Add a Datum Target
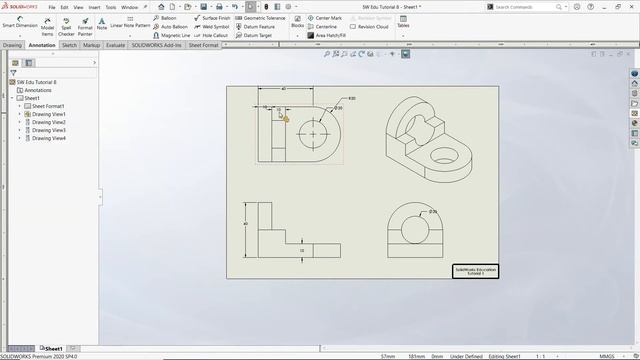 (x=253, y=36)
